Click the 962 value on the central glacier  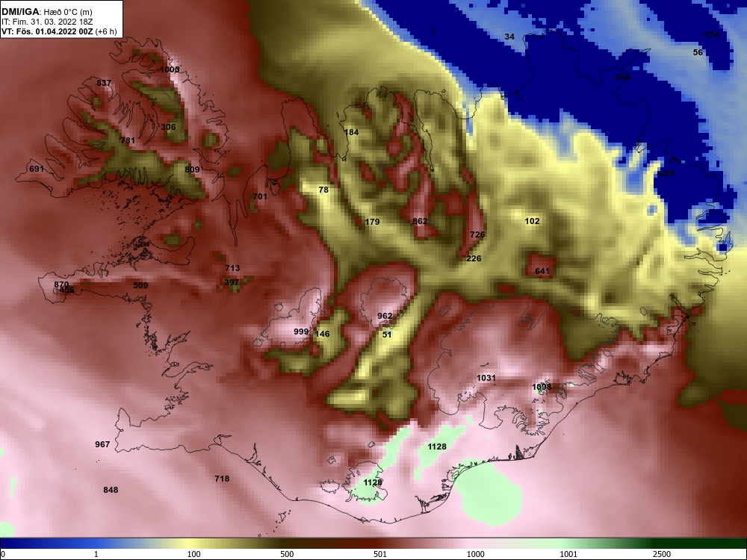[385, 316]
